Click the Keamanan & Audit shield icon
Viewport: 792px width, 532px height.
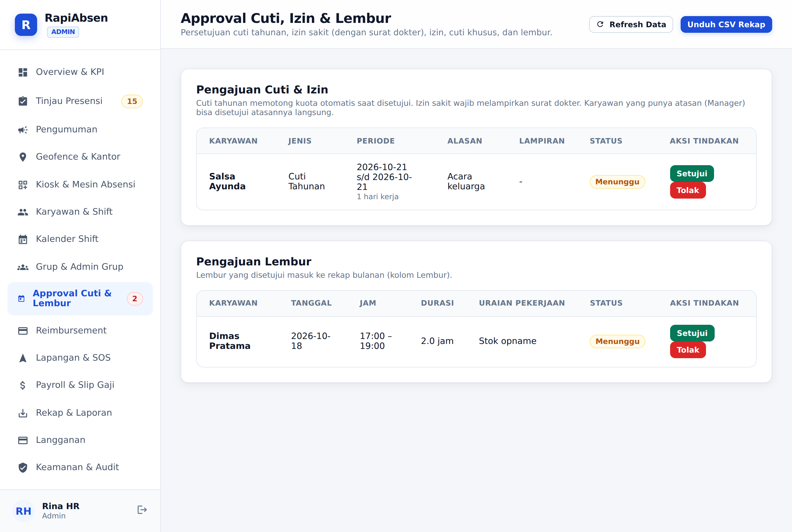click(x=23, y=467)
